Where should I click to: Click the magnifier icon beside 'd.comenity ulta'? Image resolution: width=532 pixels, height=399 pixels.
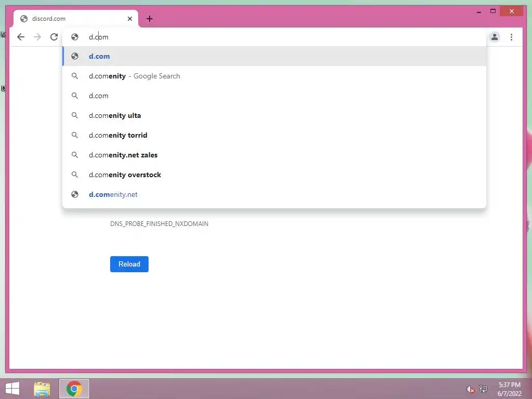[75, 115]
